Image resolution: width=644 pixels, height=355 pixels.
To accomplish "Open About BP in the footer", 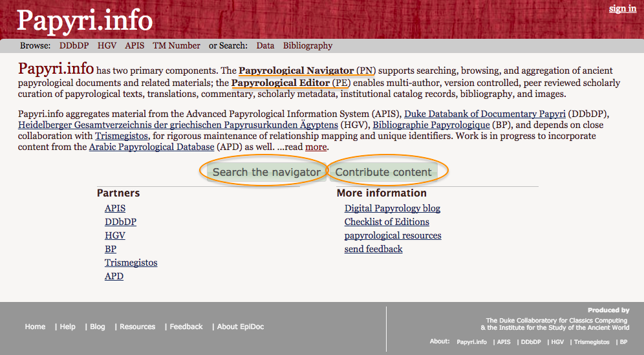I will tap(623, 342).
